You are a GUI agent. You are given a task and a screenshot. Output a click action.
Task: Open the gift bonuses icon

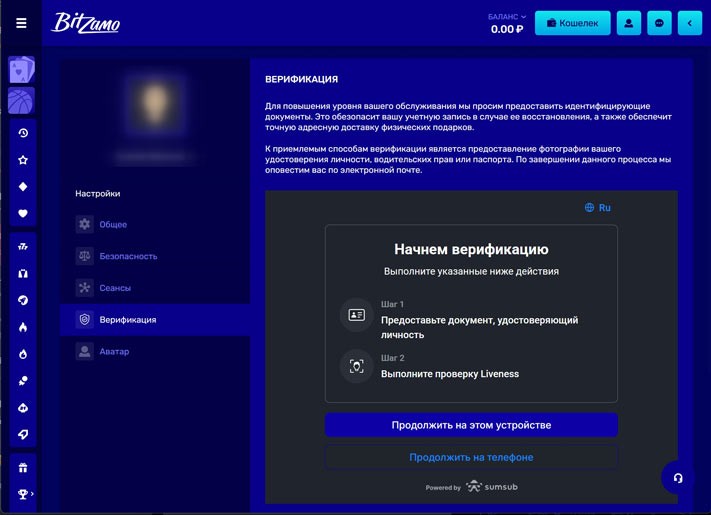(x=23, y=468)
